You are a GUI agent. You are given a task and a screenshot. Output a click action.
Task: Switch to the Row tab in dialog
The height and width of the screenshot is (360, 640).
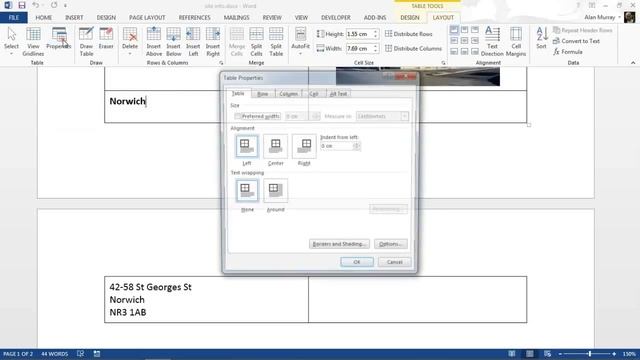point(263,94)
